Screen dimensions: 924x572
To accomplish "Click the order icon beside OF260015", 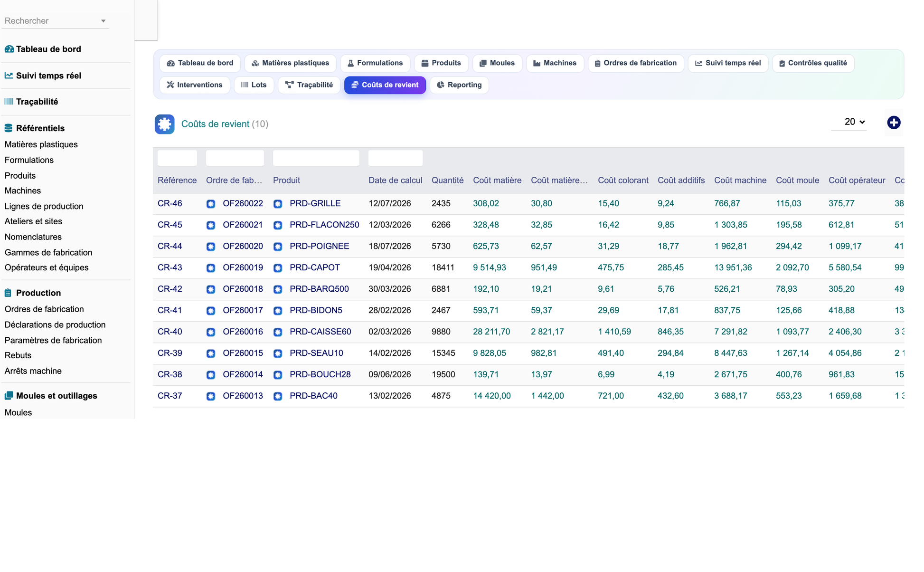I will click(x=211, y=353).
